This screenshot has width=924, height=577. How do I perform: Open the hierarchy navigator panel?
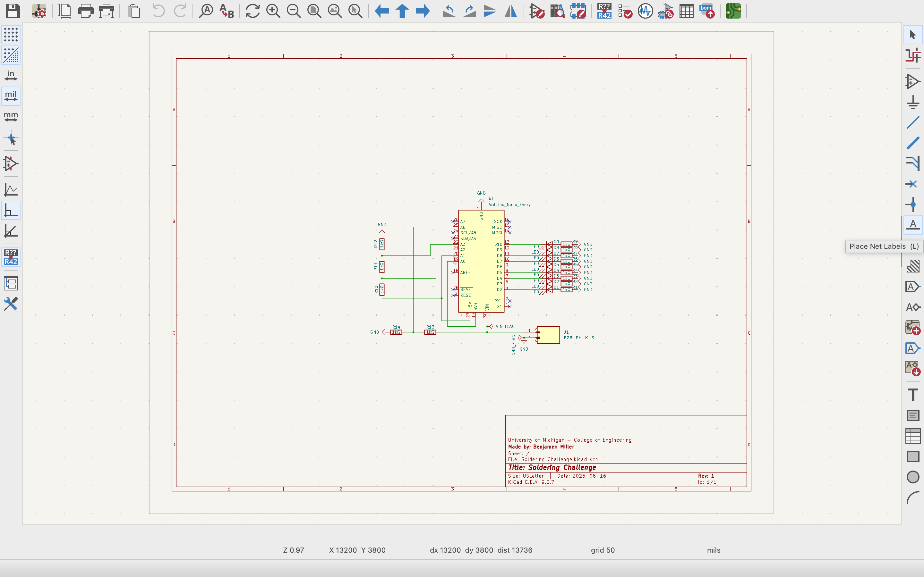(x=11, y=284)
